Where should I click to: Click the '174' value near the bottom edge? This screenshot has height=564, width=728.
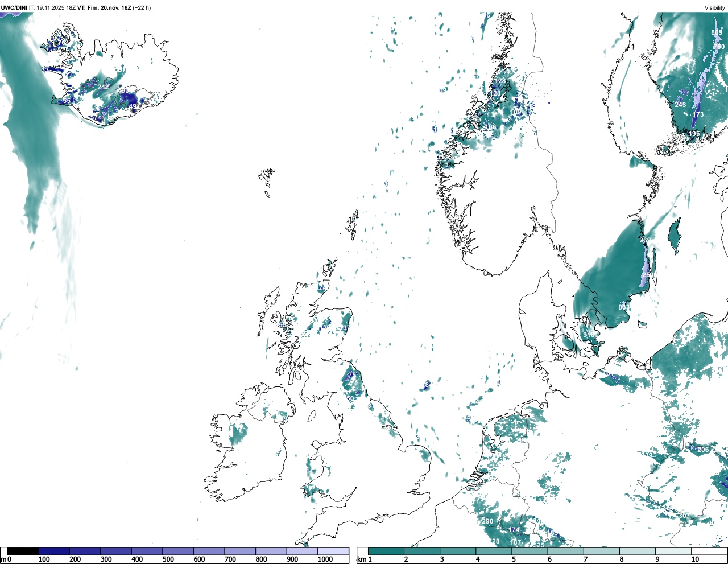pyautogui.click(x=514, y=530)
